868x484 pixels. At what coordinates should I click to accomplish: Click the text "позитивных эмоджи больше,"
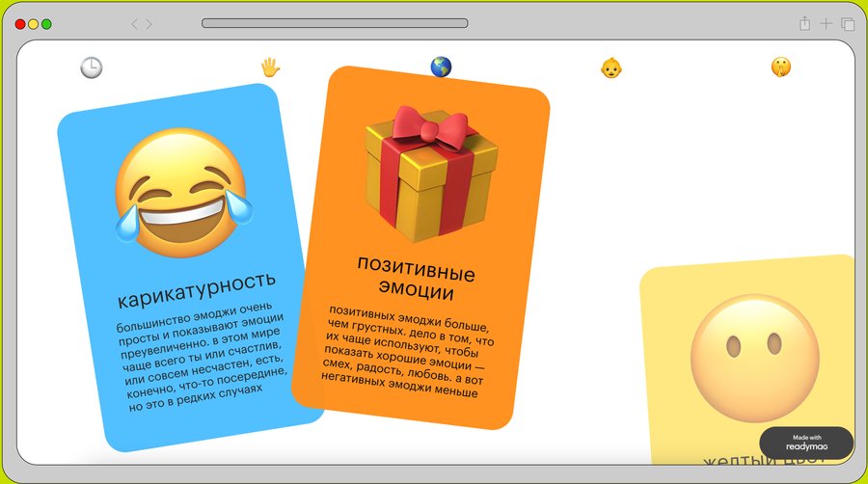pyautogui.click(x=409, y=317)
